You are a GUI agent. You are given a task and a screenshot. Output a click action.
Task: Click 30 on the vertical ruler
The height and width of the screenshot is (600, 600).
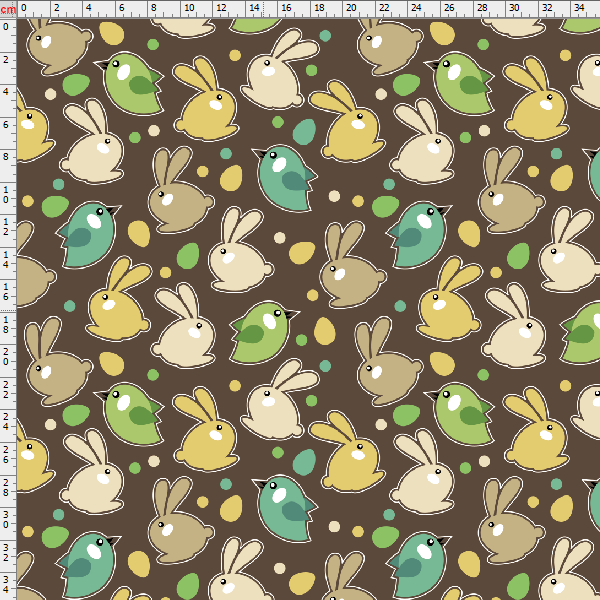pyautogui.click(x=6, y=519)
